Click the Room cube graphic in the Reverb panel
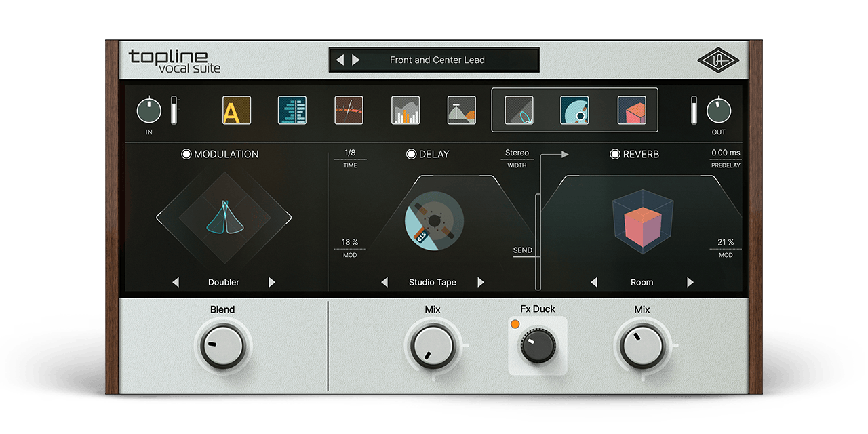The image size is (868, 434). click(642, 223)
